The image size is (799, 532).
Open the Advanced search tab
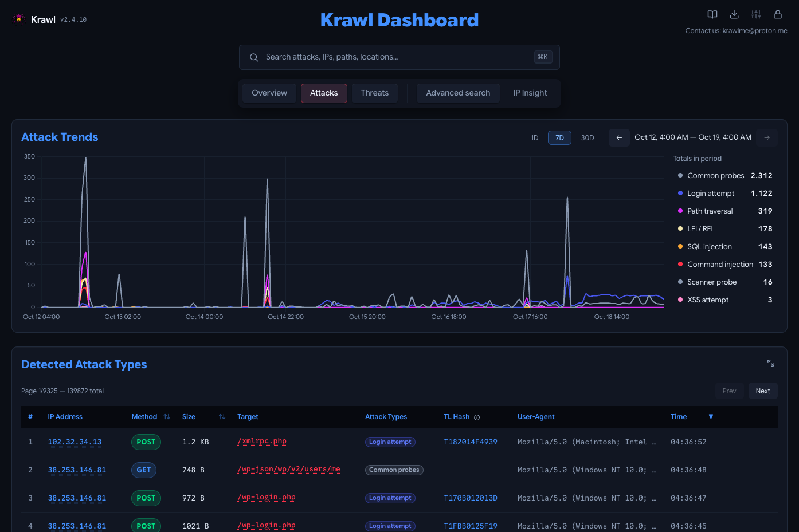click(458, 93)
